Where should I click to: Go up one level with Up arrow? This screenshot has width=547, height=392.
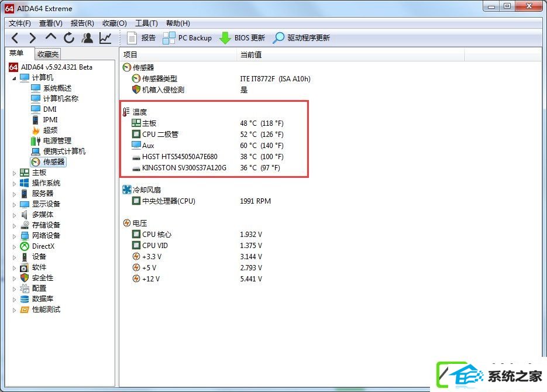[x=51, y=37]
